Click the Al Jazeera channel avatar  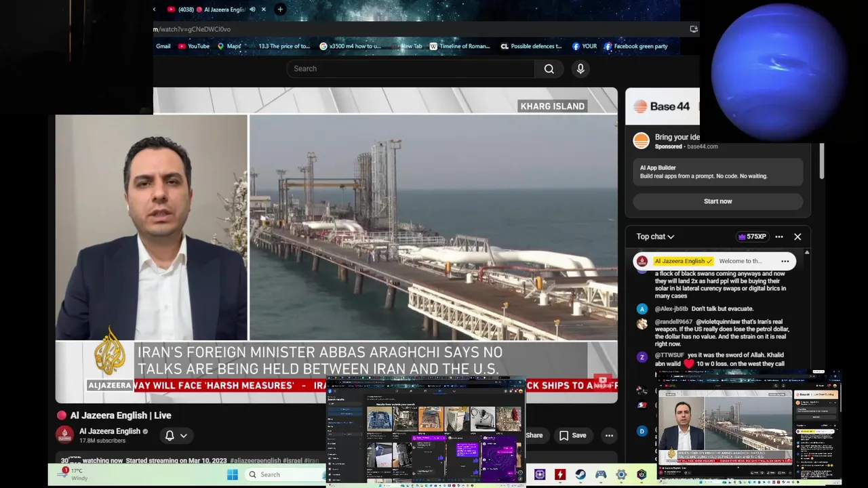pyautogui.click(x=65, y=435)
